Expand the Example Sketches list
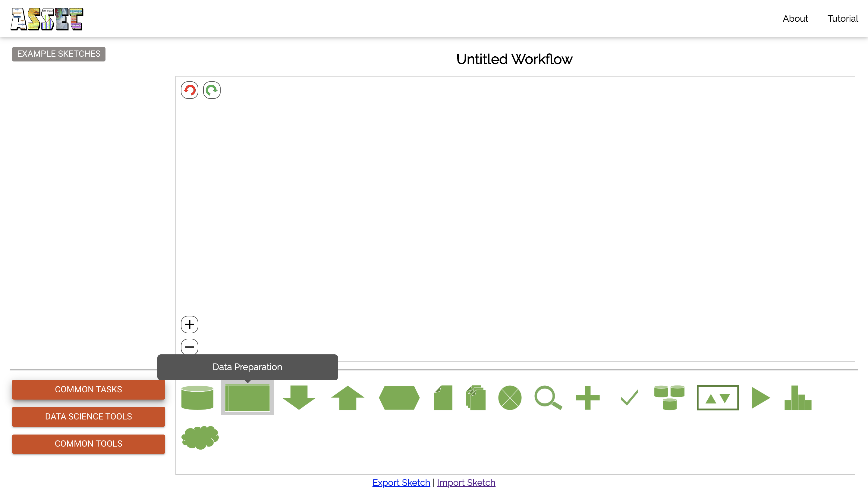 point(58,54)
